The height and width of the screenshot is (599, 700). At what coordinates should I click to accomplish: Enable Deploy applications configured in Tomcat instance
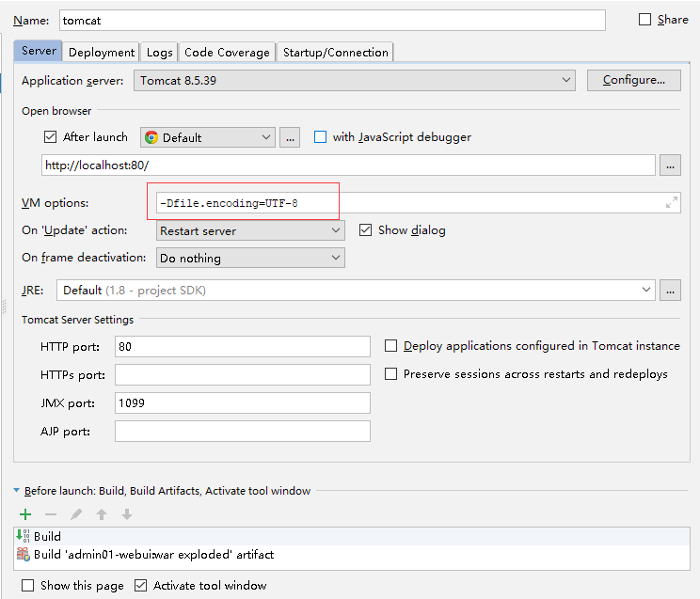point(390,346)
